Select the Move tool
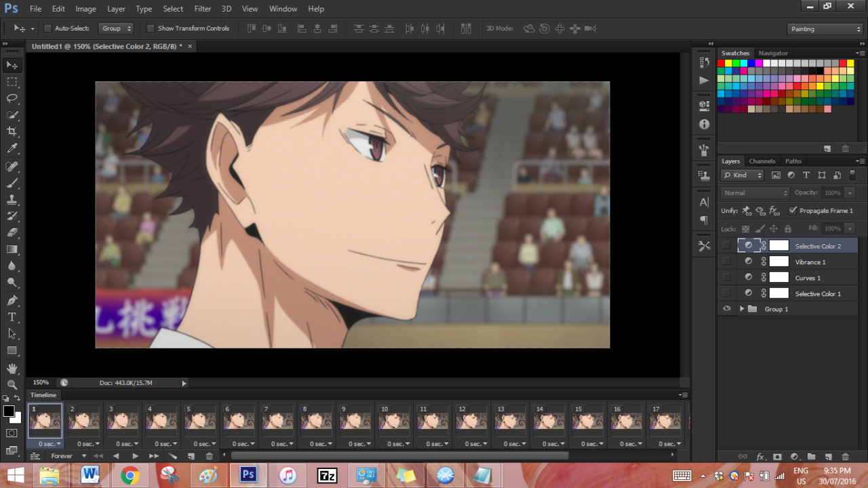 pyautogui.click(x=12, y=65)
